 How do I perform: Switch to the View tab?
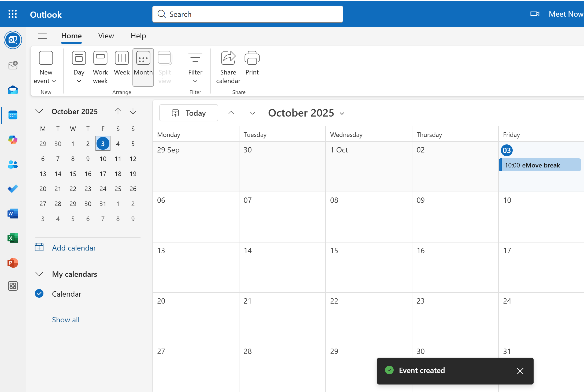coord(106,36)
